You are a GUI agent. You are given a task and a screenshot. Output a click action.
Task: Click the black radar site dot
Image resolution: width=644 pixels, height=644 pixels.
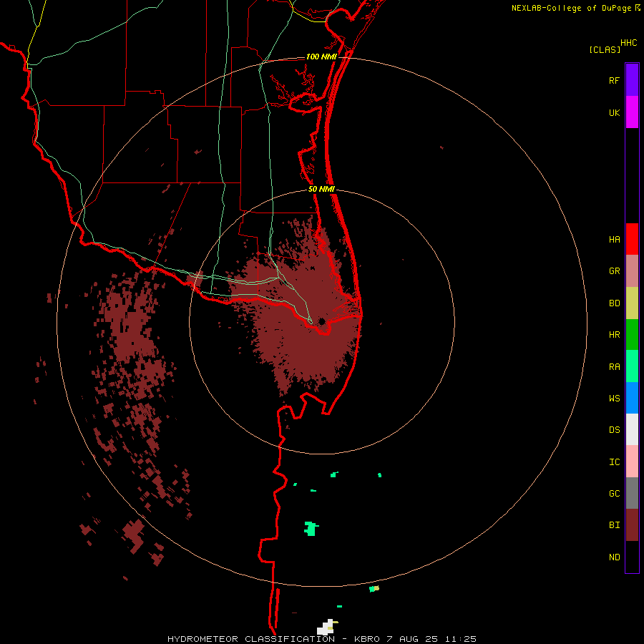coord(322,321)
